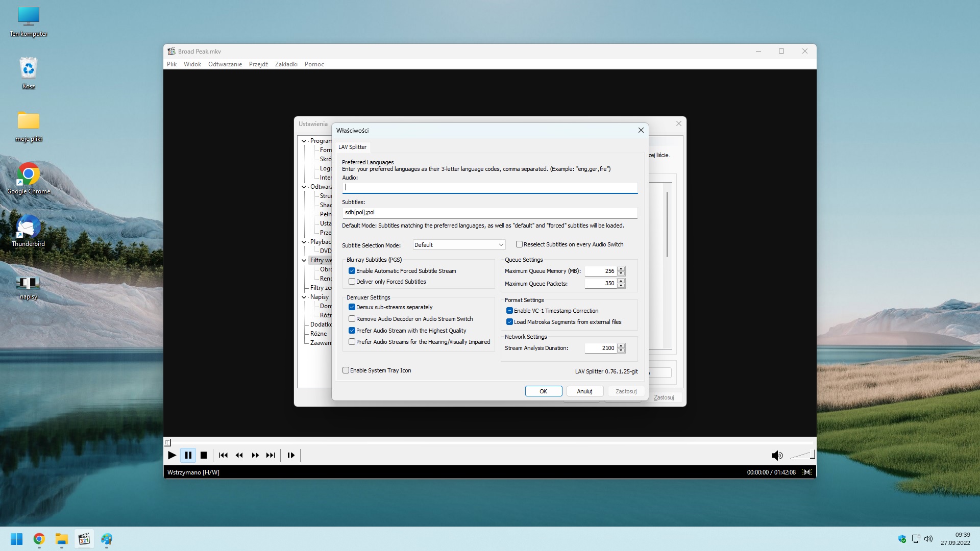The image size is (980, 551).
Task: Click the Stop playback icon
Action: [x=204, y=455]
